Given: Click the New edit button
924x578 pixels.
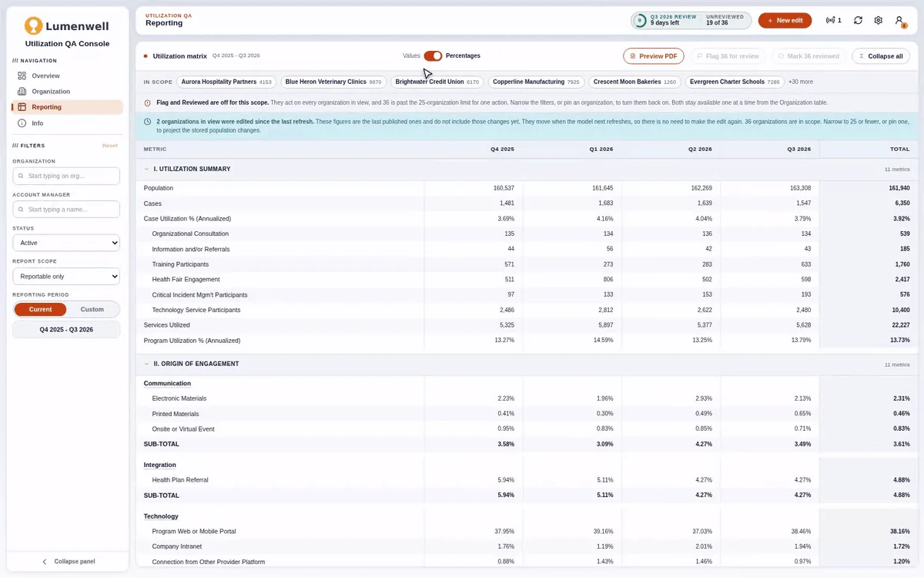Looking at the screenshot, I should click(x=785, y=21).
